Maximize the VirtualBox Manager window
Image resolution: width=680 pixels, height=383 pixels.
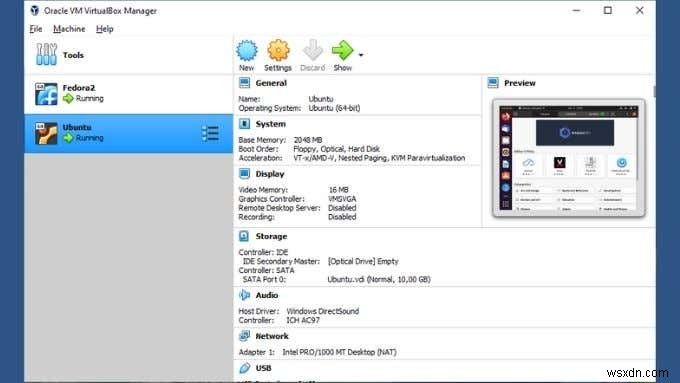click(608, 10)
